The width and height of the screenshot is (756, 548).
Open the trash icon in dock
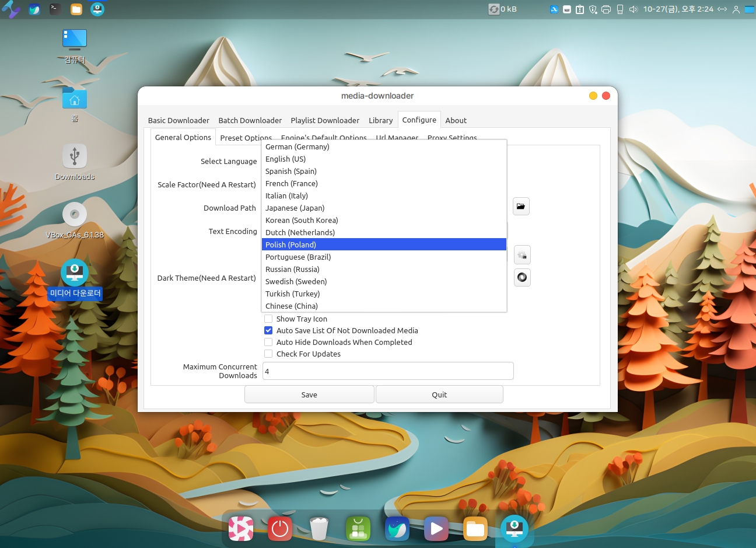(x=319, y=529)
